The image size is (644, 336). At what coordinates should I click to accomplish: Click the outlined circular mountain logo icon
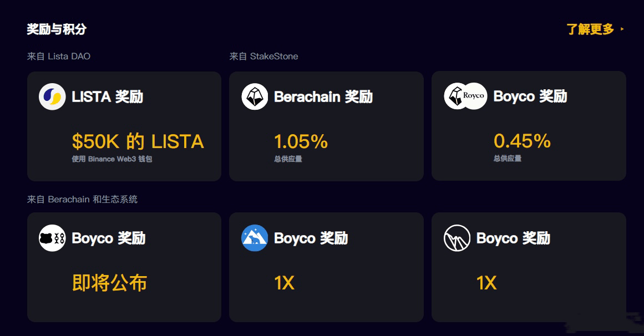[457, 238]
